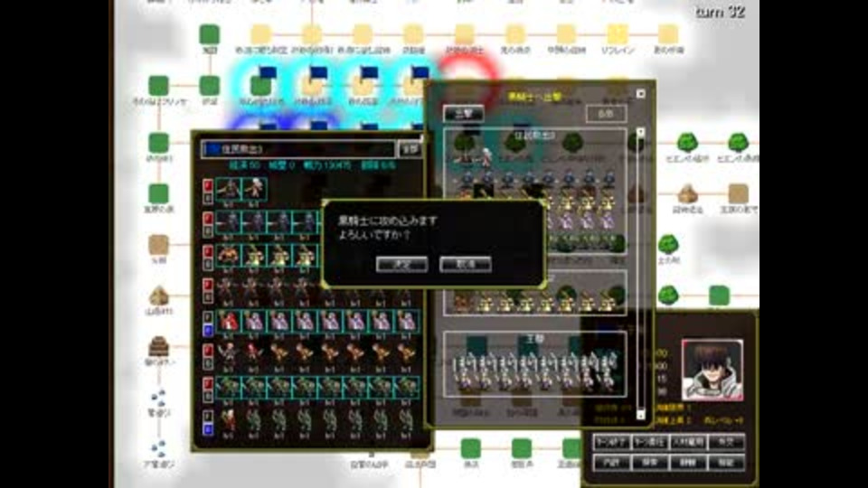This screenshot has height=488, width=868.
Task: Select the leader unit of the orange fighter row
Action: (229, 354)
